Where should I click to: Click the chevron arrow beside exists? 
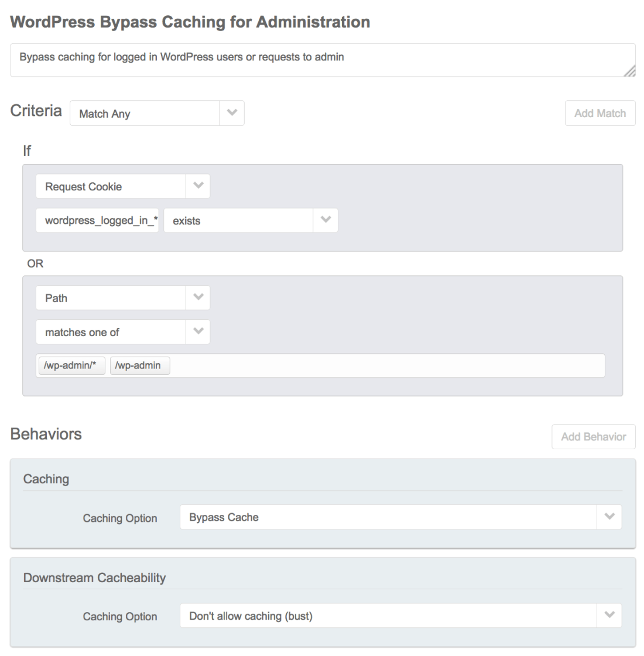[326, 221]
